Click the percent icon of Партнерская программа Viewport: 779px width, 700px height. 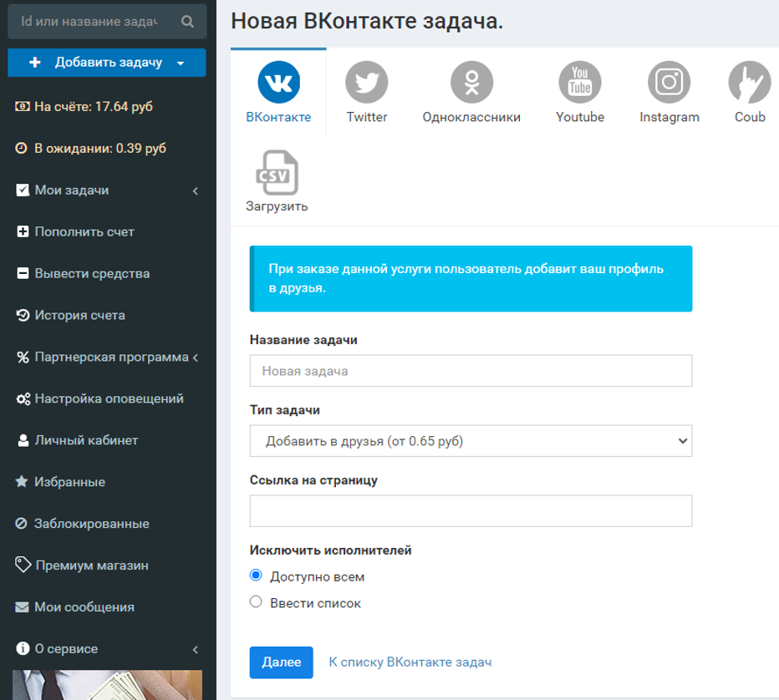(x=23, y=357)
